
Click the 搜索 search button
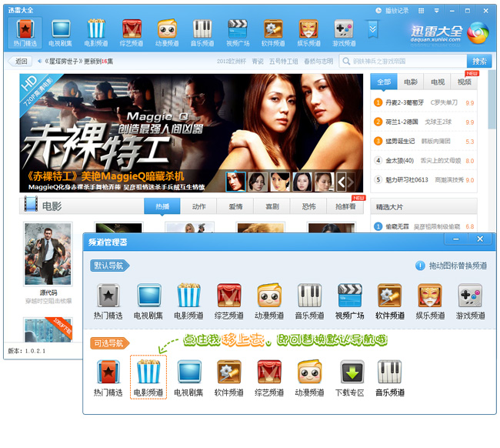pos(478,62)
